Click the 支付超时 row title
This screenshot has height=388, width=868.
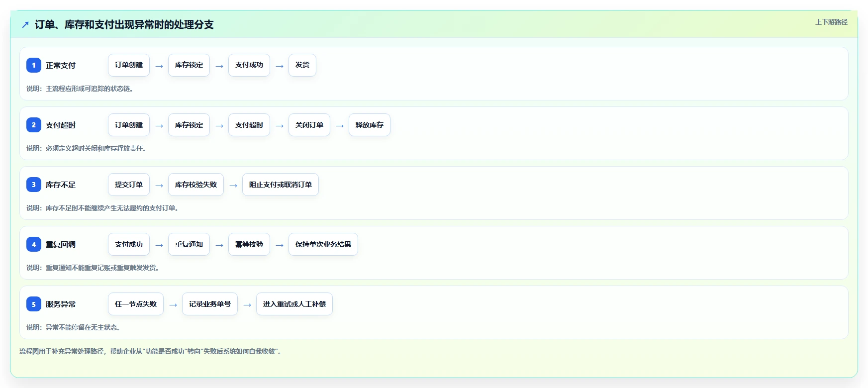pyautogui.click(x=61, y=125)
